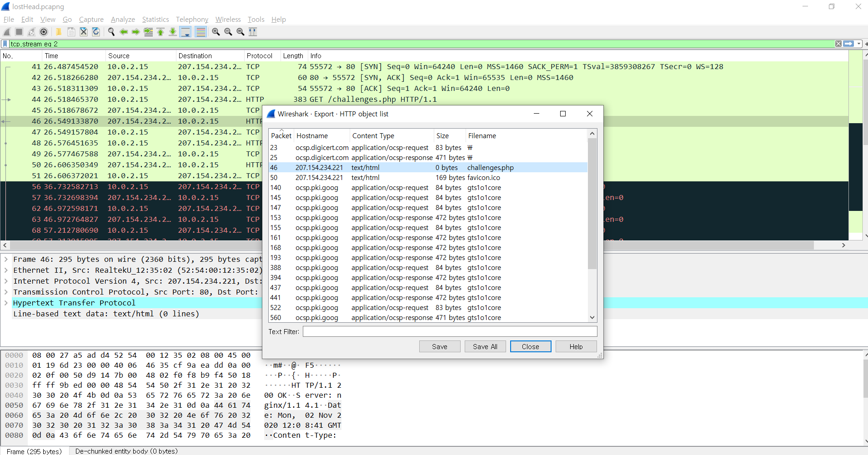Open a capture file folder icon
The width and height of the screenshot is (868, 455).
tap(59, 32)
